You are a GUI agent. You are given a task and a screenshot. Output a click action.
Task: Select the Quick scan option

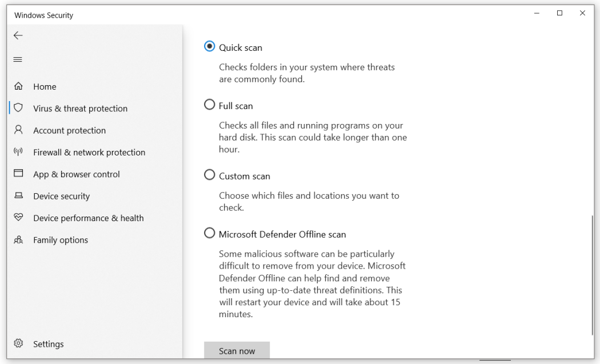click(x=209, y=46)
